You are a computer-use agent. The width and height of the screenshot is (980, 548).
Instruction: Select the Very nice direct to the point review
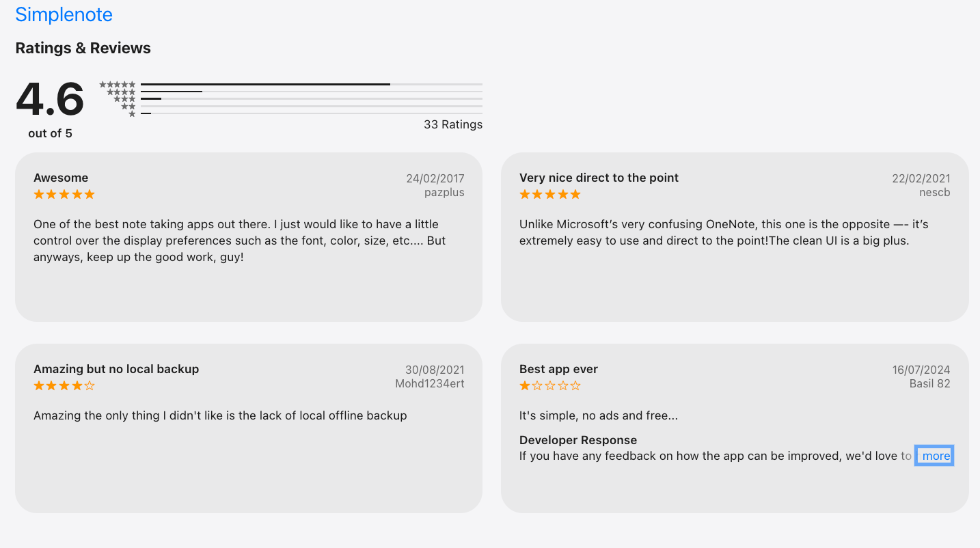(735, 237)
